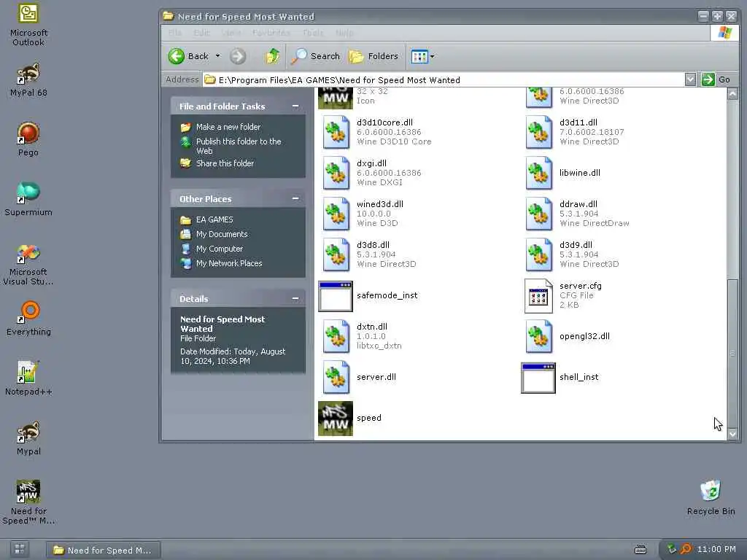Collapse the File and Folder Tasks panel

click(295, 106)
